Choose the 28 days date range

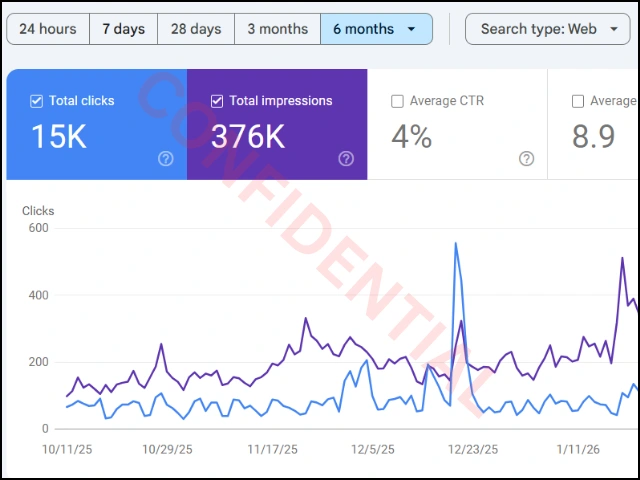click(x=196, y=29)
